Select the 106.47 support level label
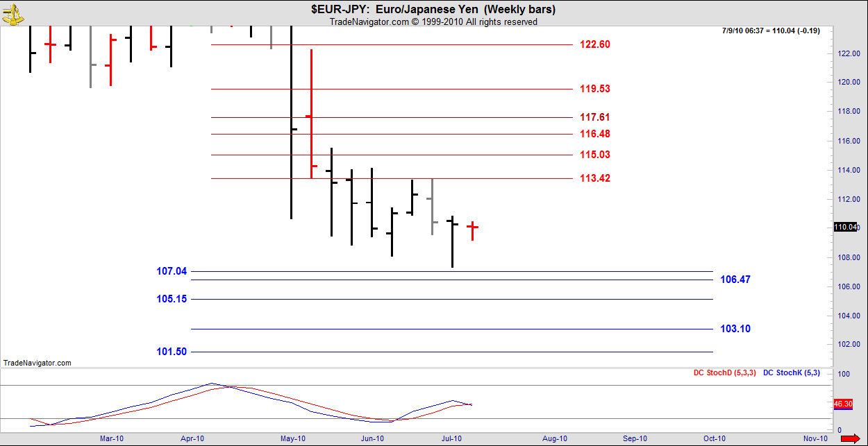 735,280
